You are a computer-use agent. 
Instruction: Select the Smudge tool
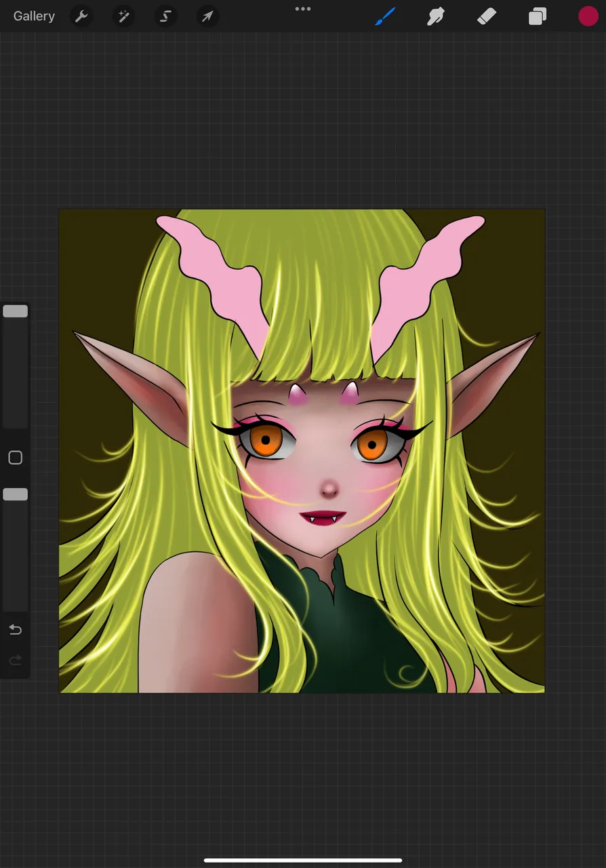tap(435, 16)
